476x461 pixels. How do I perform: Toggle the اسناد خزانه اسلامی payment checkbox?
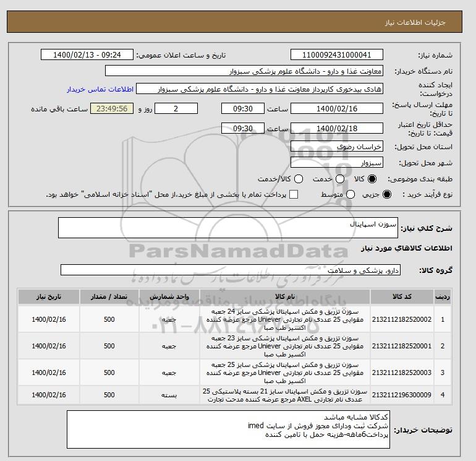(x=294, y=194)
